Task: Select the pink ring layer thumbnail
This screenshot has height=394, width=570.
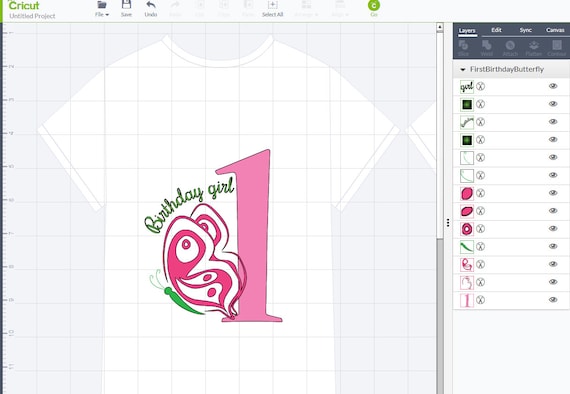Action: click(467, 229)
